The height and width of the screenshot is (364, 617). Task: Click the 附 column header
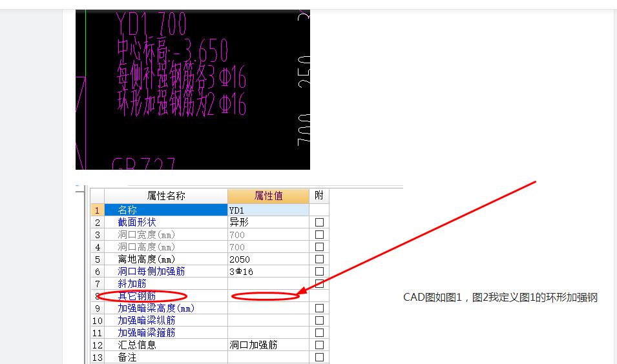point(319,196)
